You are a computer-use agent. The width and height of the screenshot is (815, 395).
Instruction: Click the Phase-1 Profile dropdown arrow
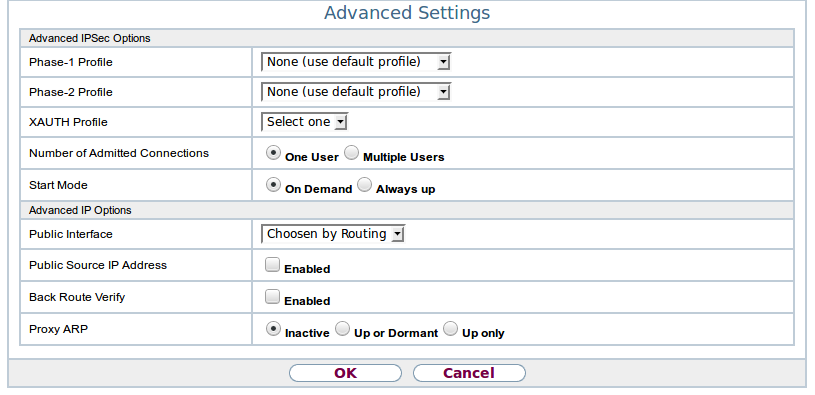pos(443,62)
